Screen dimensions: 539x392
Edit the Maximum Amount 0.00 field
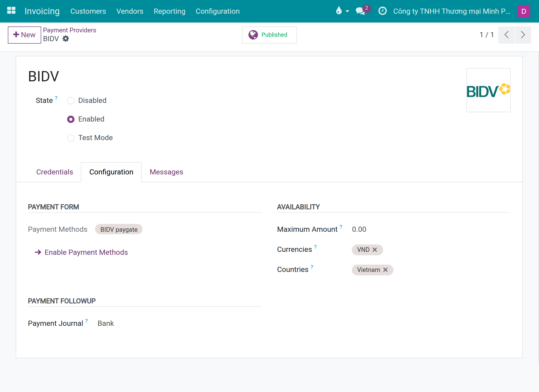359,229
